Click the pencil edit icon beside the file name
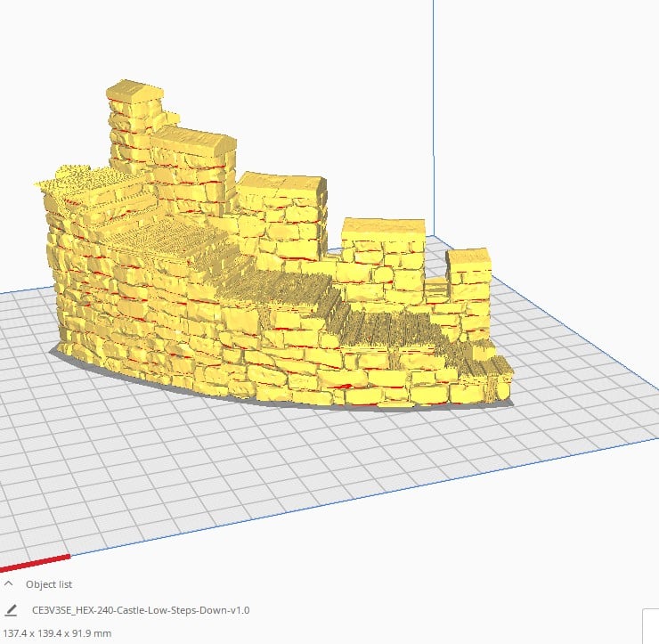Image resolution: width=659 pixels, height=644 pixels. tap(11, 610)
